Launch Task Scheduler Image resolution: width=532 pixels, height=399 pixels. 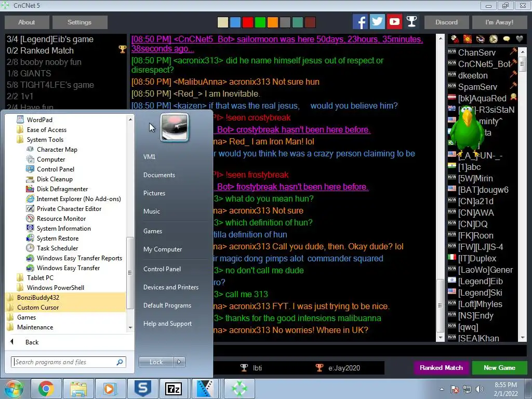tap(57, 248)
